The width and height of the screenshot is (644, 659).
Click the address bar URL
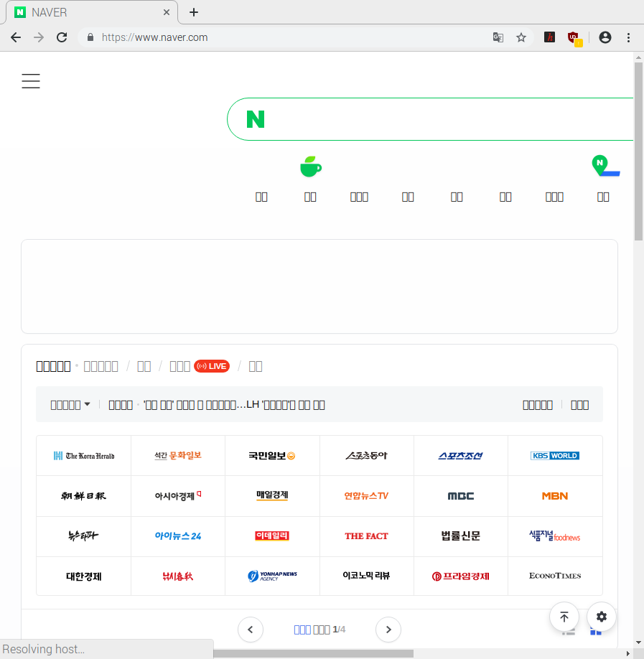click(x=154, y=37)
